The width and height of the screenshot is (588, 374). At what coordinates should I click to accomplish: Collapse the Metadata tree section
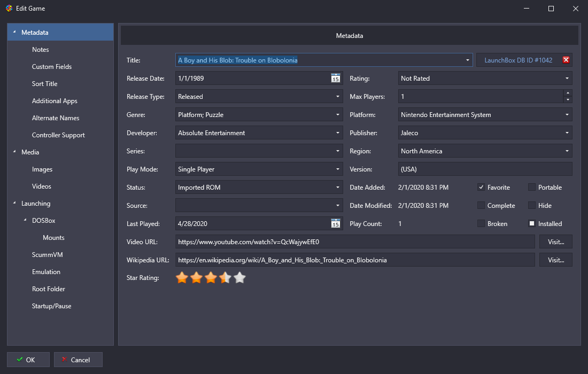[14, 32]
